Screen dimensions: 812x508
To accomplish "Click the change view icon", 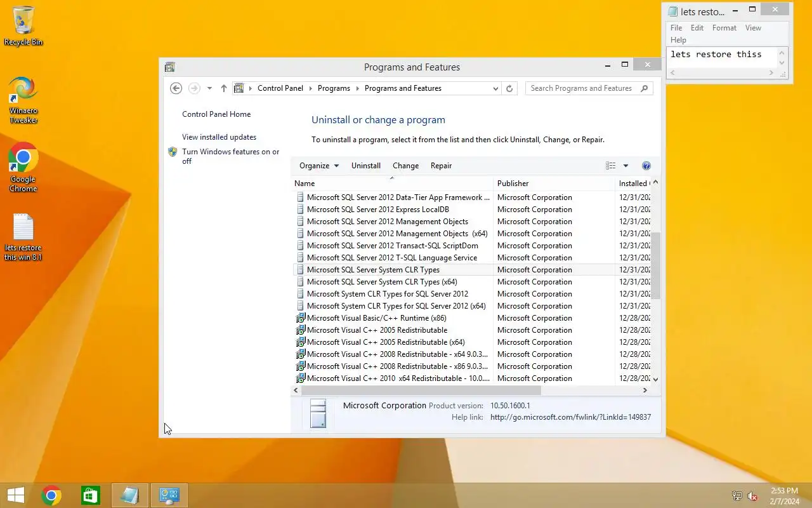I will click(x=610, y=166).
